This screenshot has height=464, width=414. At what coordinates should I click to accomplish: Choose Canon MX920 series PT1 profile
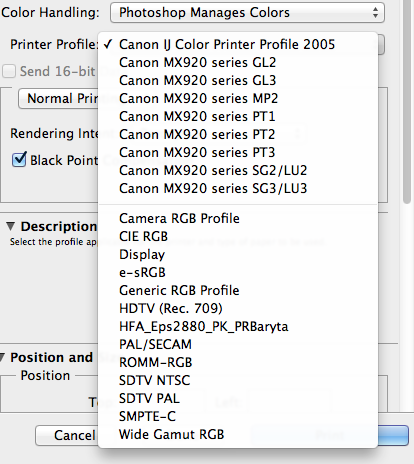click(x=238, y=116)
